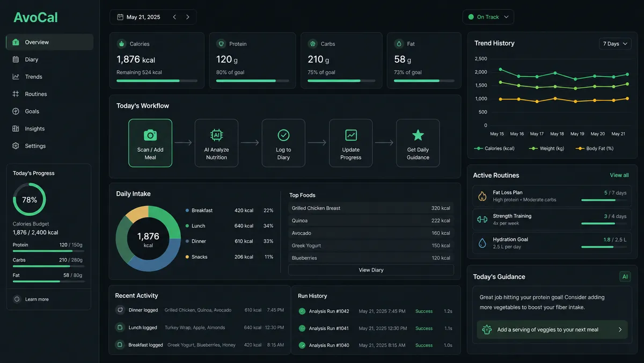Select the Get Daily Guidance star step

tap(418, 143)
